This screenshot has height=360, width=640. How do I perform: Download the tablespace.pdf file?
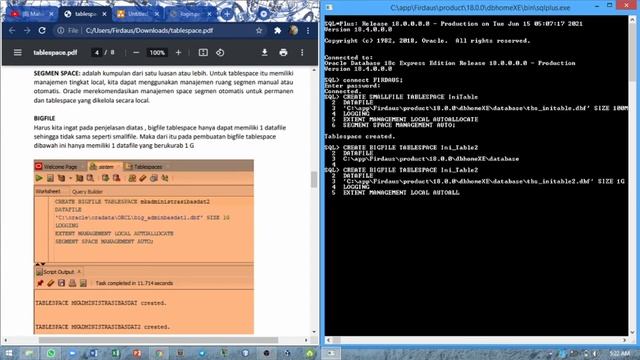coord(264,53)
